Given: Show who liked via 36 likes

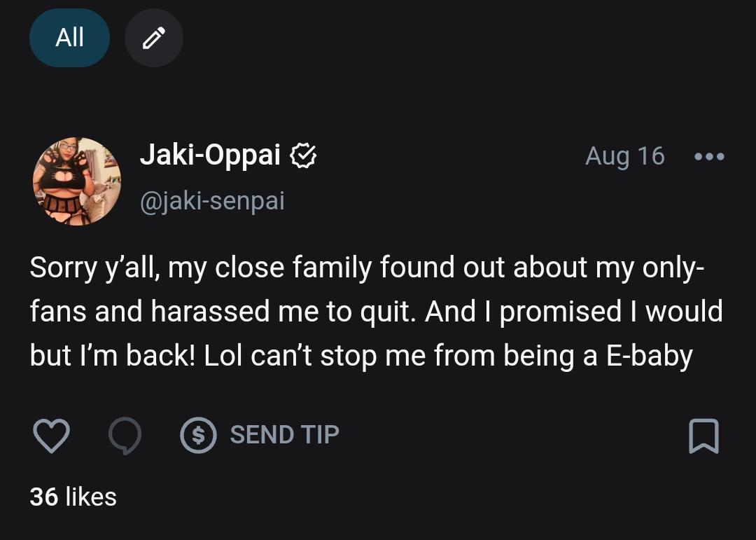Looking at the screenshot, I should tap(73, 497).
